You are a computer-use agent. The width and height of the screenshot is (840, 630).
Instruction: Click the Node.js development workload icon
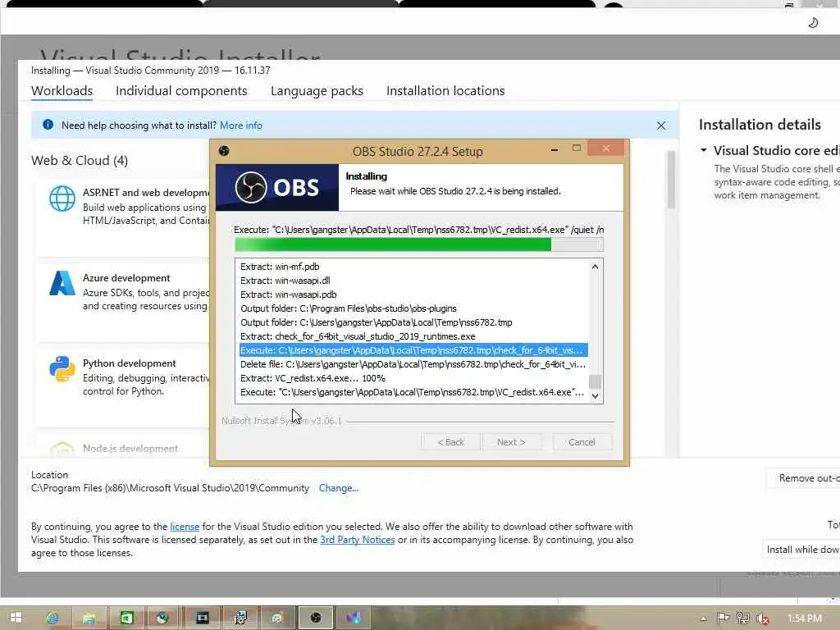coord(62,449)
